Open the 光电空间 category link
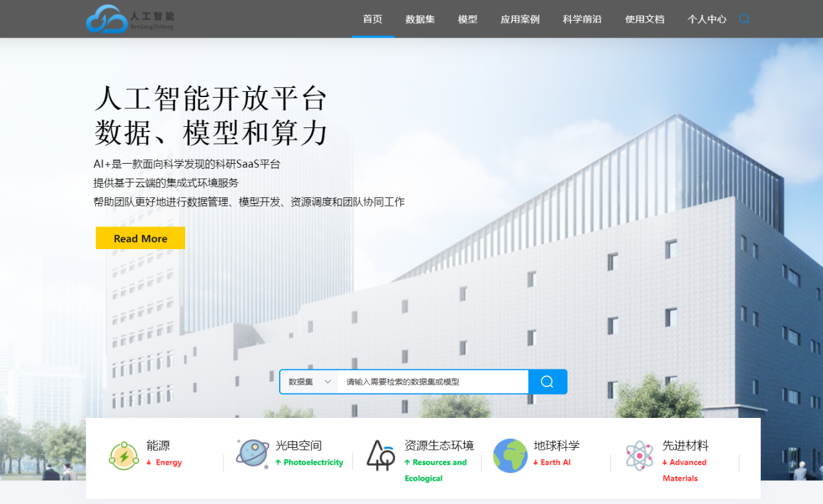The image size is (823, 504). coord(299,445)
